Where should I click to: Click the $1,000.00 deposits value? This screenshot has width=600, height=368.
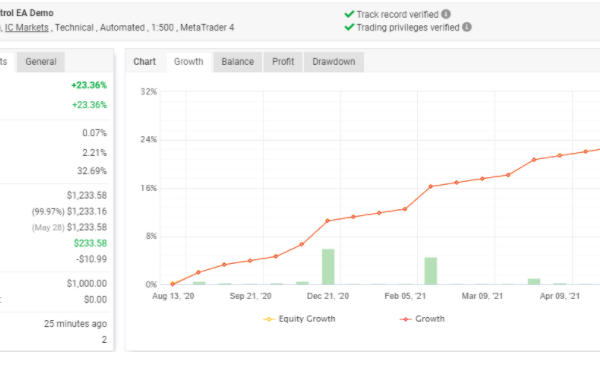click(87, 283)
